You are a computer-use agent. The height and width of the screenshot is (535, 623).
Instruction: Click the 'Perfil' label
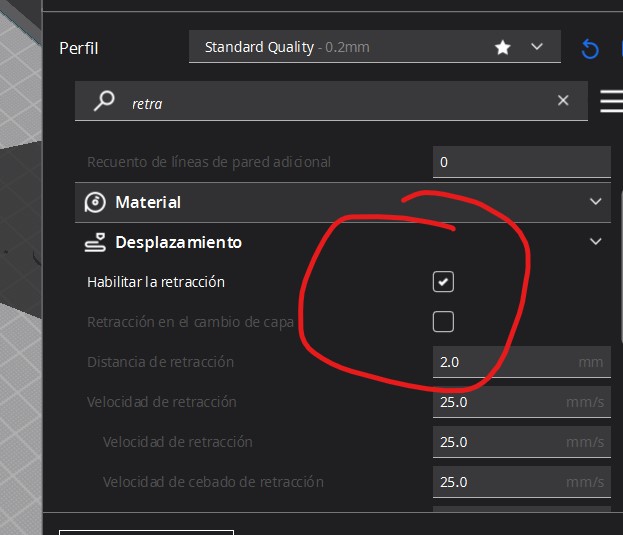(79, 48)
